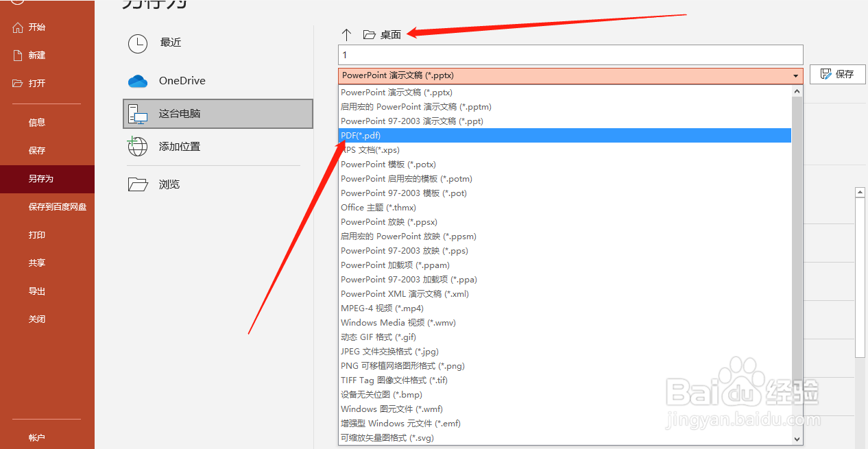Select PNG 可移植网络图形格式 (*.png)
The height and width of the screenshot is (449, 868).
pyautogui.click(x=565, y=366)
